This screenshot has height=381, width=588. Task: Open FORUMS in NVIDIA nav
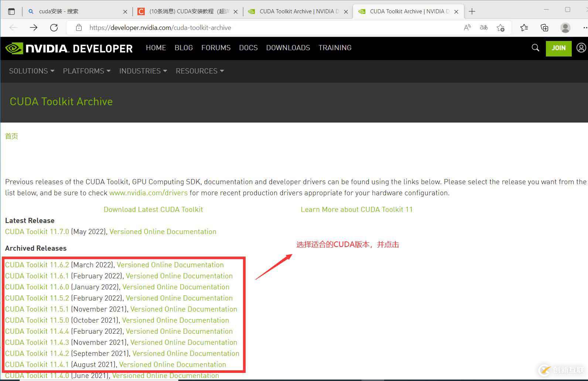(216, 48)
